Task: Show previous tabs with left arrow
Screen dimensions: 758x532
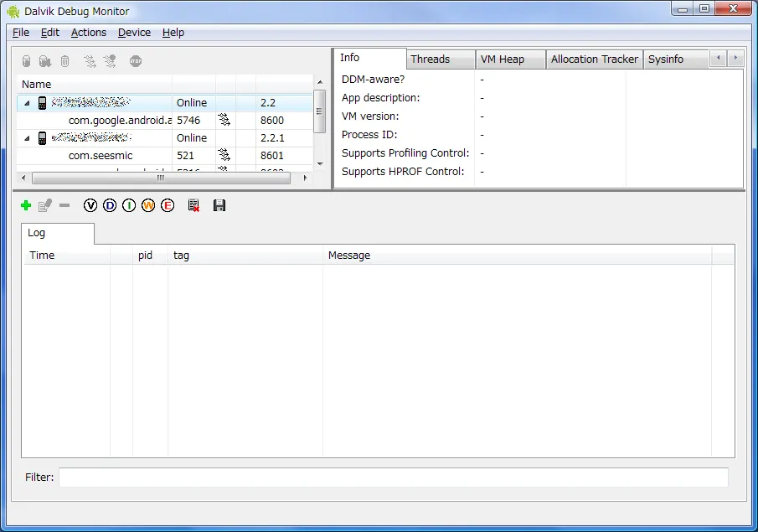Action: (x=719, y=58)
